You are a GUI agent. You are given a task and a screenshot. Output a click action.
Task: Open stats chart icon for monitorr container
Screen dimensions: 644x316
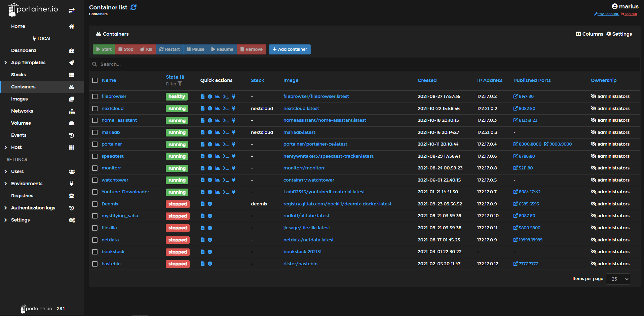pos(218,168)
